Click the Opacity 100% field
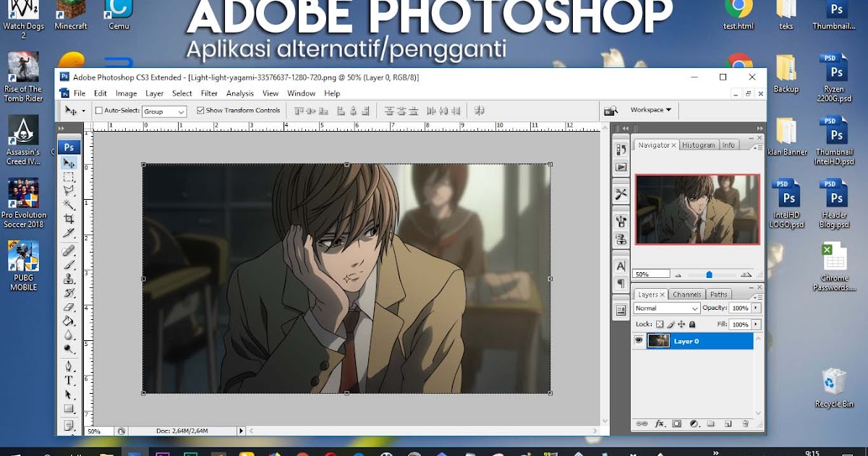This screenshot has width=868, height=456. click(740, 308)
